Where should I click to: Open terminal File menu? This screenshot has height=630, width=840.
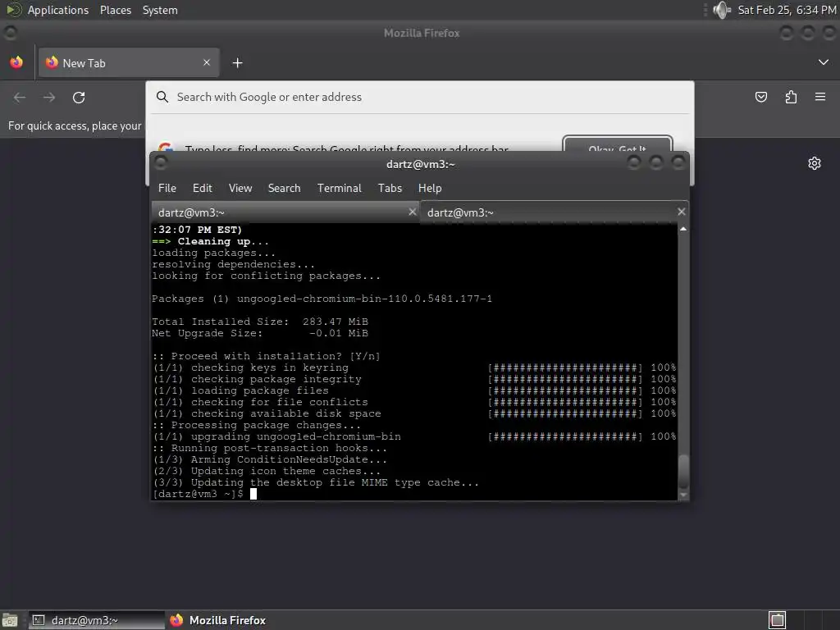(167, 188)
